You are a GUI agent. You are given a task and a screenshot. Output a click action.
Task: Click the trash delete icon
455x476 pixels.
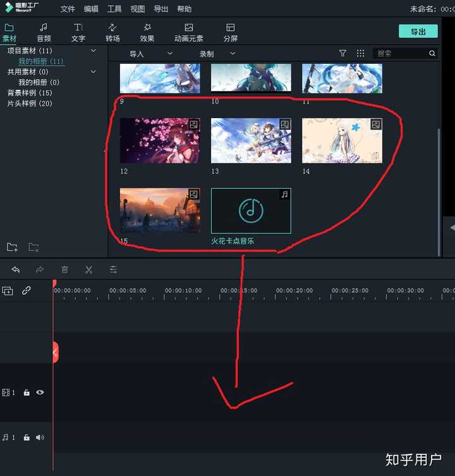click(x=64, y=270)
